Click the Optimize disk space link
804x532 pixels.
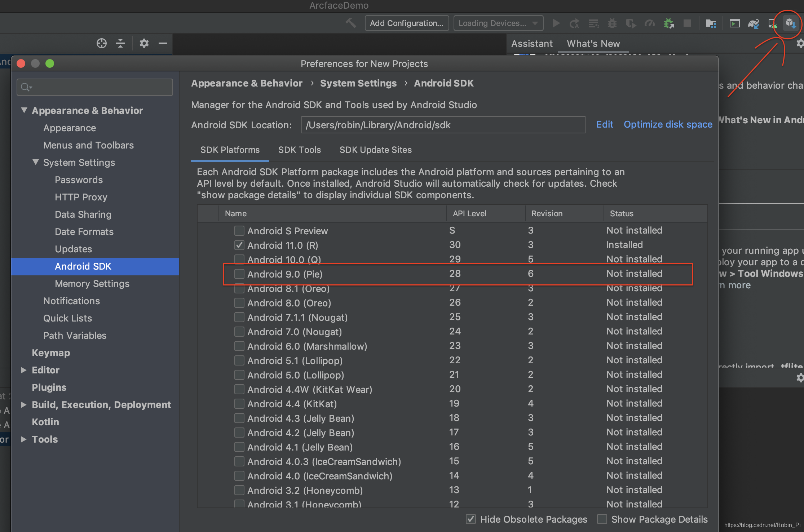[668, 124]
